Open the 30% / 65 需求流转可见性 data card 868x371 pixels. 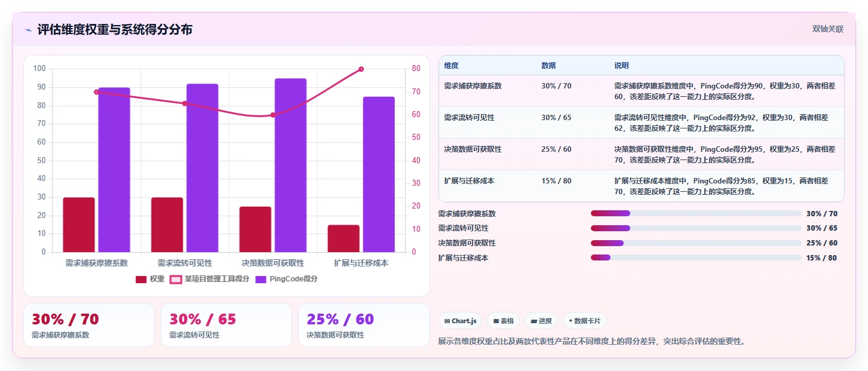(226, 325)
